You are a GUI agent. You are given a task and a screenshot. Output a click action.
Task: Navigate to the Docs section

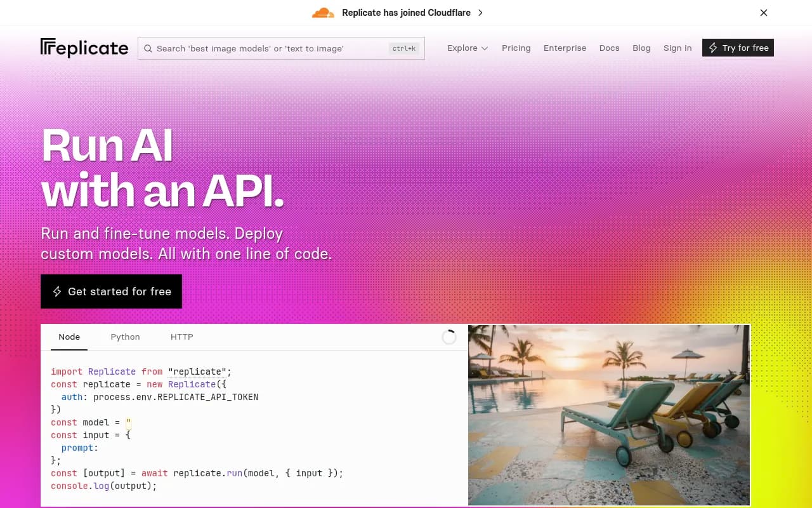(x=609, y=48)
